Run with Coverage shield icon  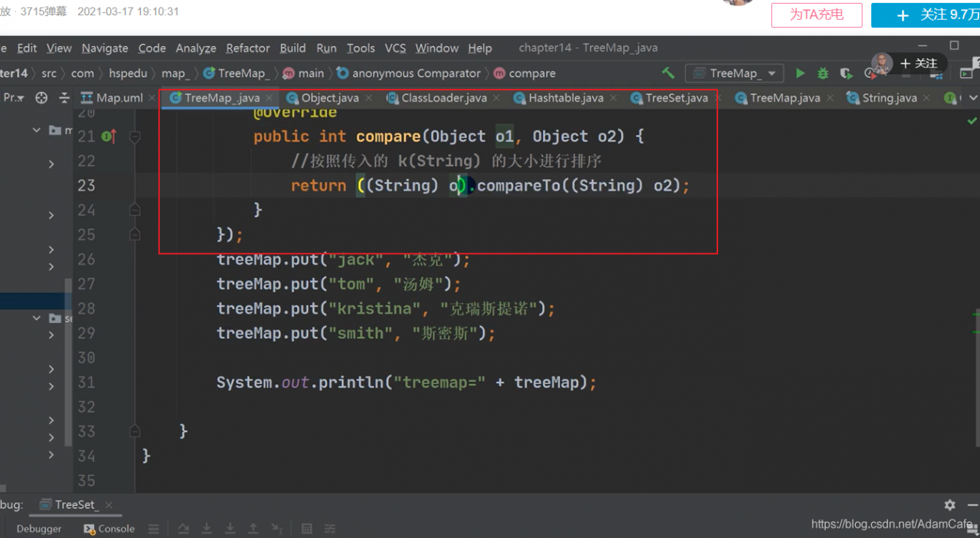coord(846,73)
